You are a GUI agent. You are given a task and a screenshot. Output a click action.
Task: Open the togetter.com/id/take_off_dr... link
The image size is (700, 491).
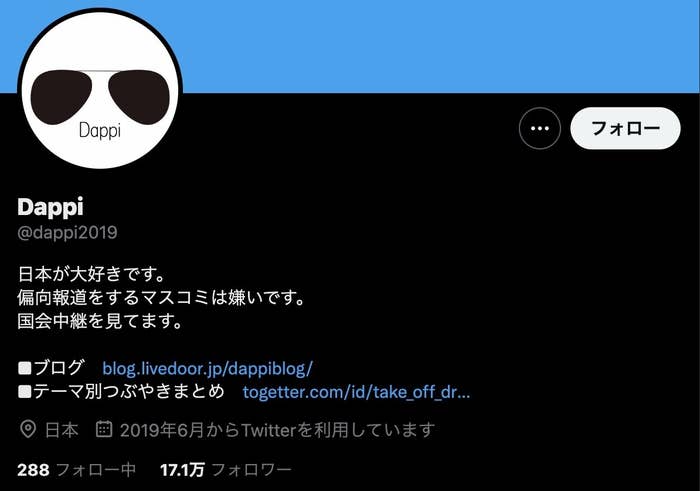click(x=356, y=392)
